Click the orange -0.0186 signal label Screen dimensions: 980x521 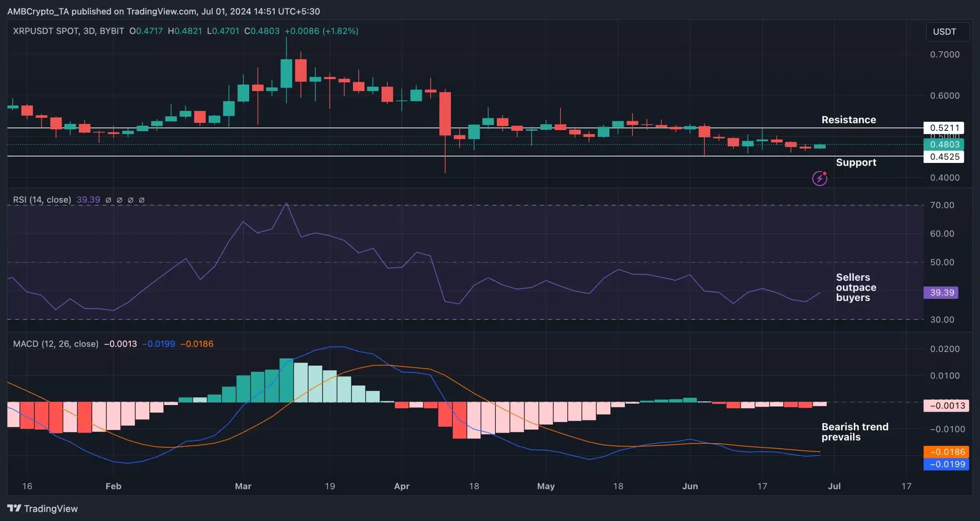[x=946, y=452]
